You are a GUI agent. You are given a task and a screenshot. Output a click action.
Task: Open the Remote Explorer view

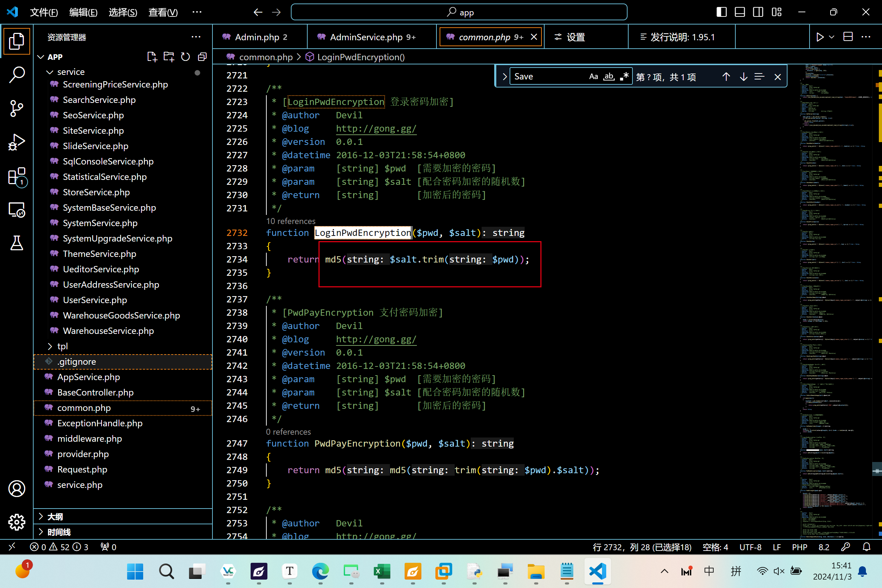point(16,210)
